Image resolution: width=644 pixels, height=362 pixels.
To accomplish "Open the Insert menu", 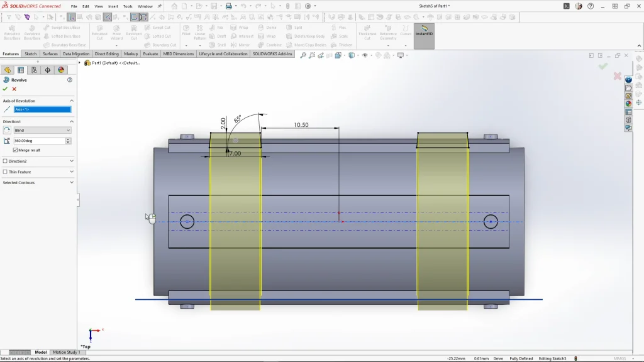I will (x=113, y=6).
